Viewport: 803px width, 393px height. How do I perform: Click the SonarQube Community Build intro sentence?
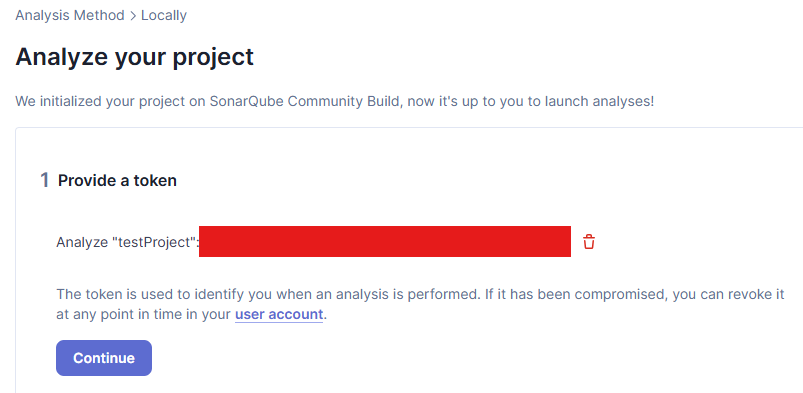click(334, 101)
